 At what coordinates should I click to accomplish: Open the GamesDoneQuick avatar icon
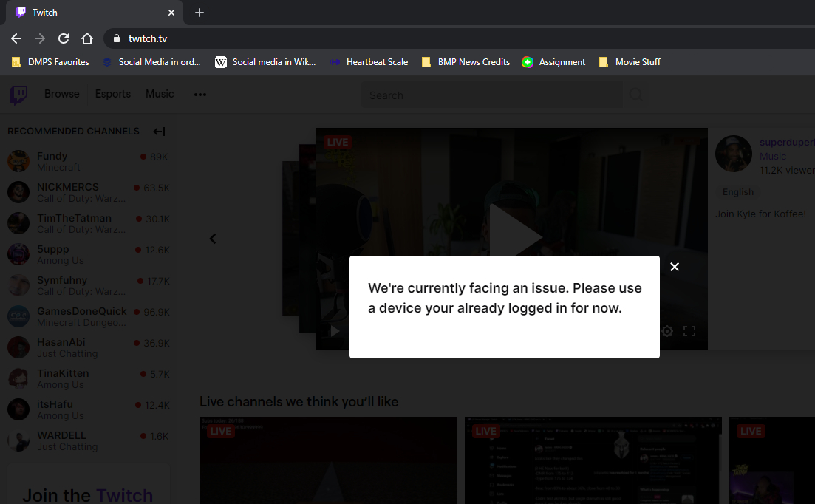tap(18, 316)
